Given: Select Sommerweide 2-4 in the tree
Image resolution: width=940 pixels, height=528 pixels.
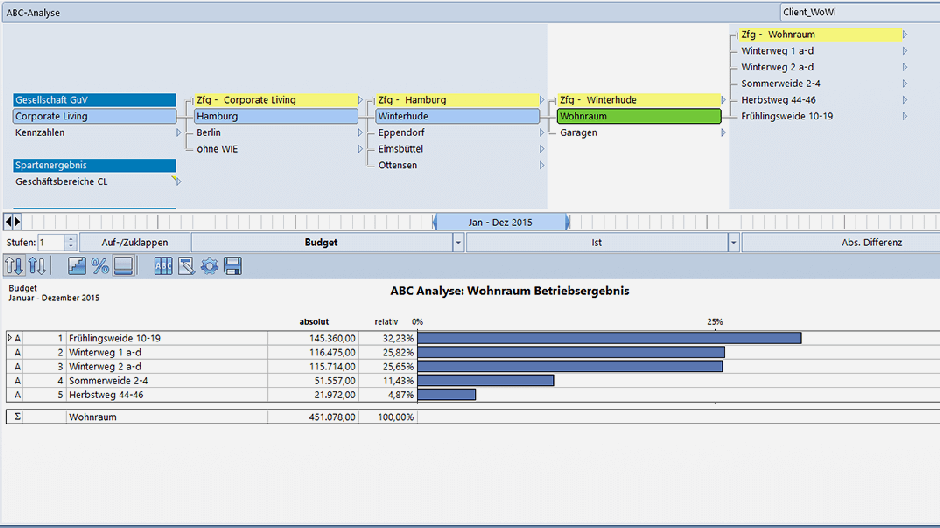Looking at the screenshot, I should (x=781, y=83).
